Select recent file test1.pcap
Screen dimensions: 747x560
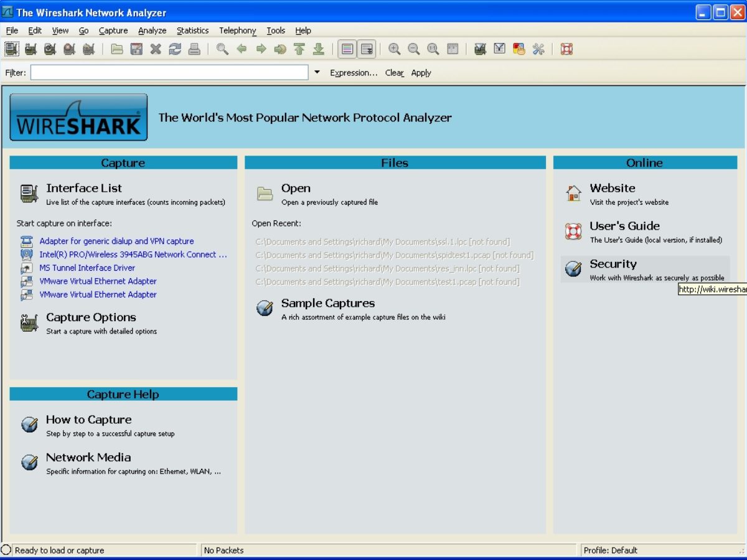[x=387, y=282]
